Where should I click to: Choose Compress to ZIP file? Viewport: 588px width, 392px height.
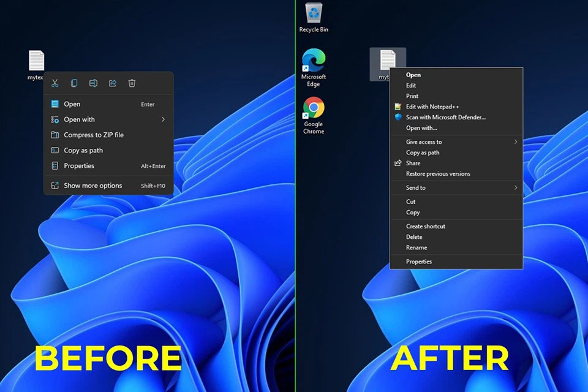(x=109, y=135)
